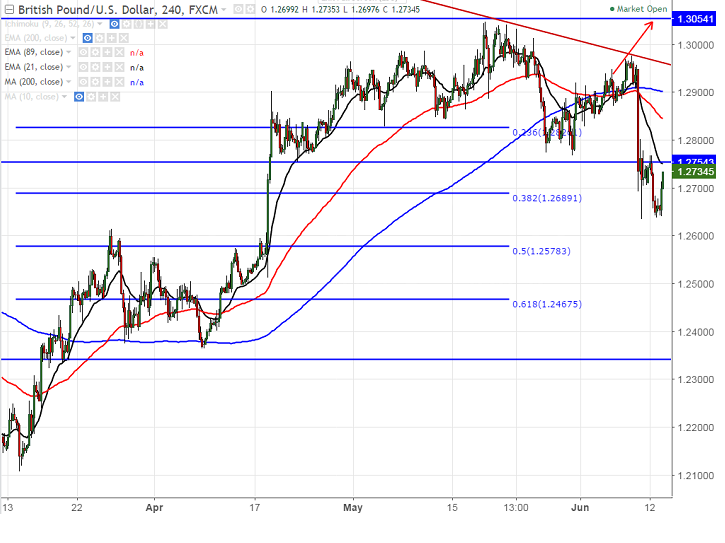
Task: Click the plus icon on EMA (89, close) row
Action: (x=107, y=53)
